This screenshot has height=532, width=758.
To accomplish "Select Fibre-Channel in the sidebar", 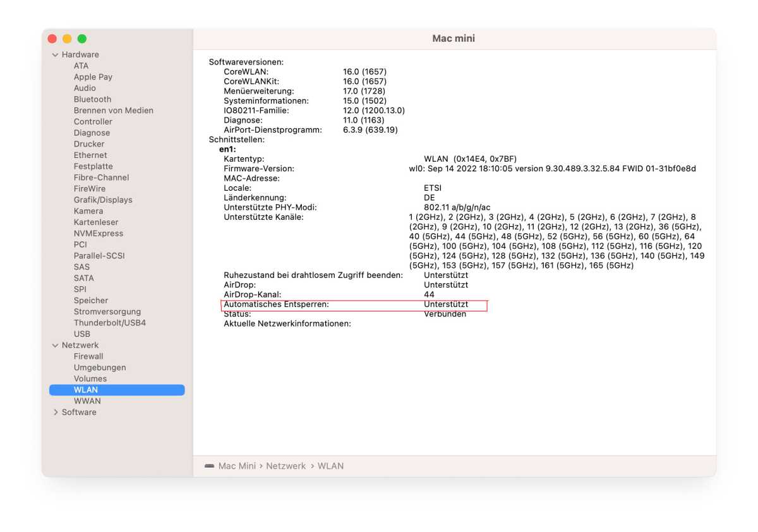I will tap(101, 178).
